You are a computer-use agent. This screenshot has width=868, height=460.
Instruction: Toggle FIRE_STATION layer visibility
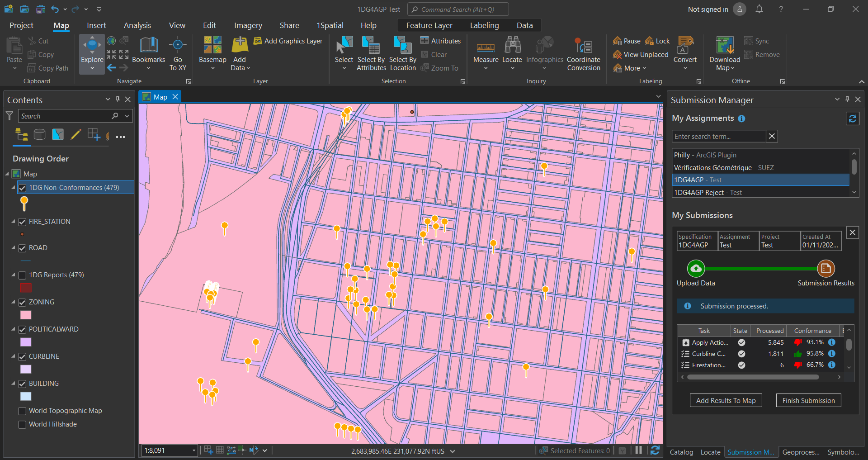click(x=22, y=222)
